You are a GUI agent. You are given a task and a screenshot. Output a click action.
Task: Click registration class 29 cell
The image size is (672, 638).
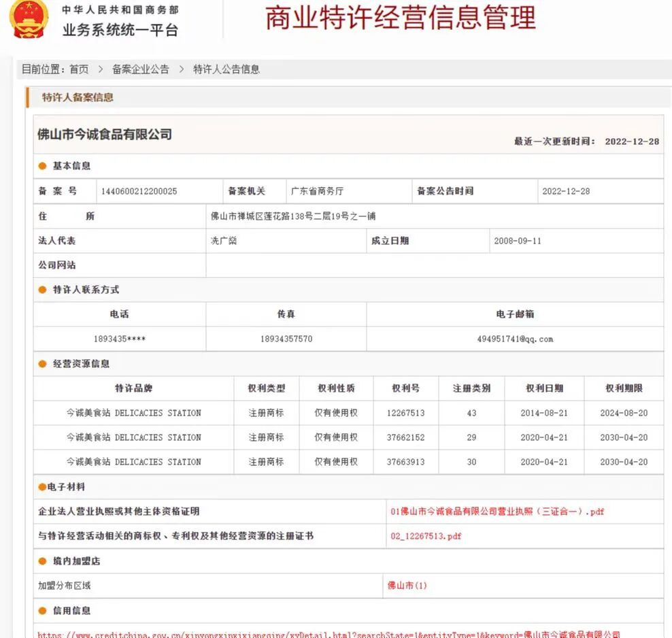click(x=471, y=437)
